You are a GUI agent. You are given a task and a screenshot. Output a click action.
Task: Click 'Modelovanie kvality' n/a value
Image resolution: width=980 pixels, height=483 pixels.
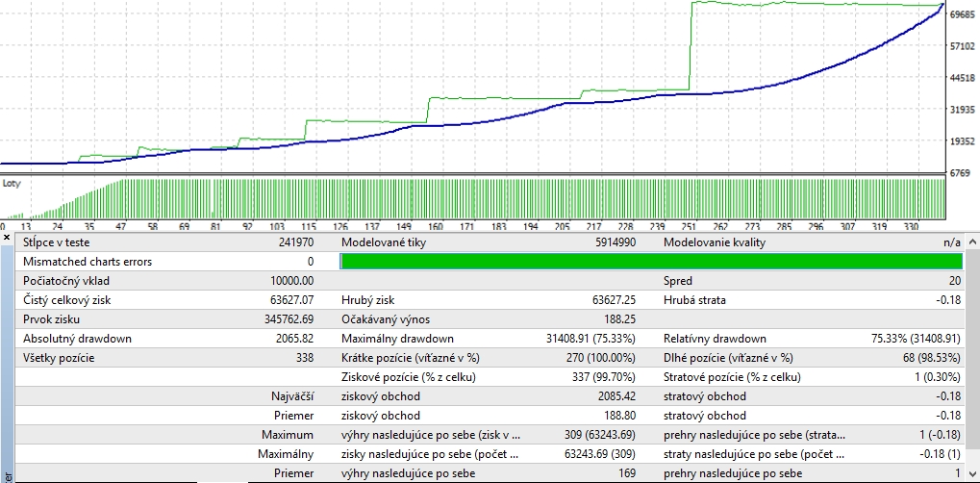(952, 242)
